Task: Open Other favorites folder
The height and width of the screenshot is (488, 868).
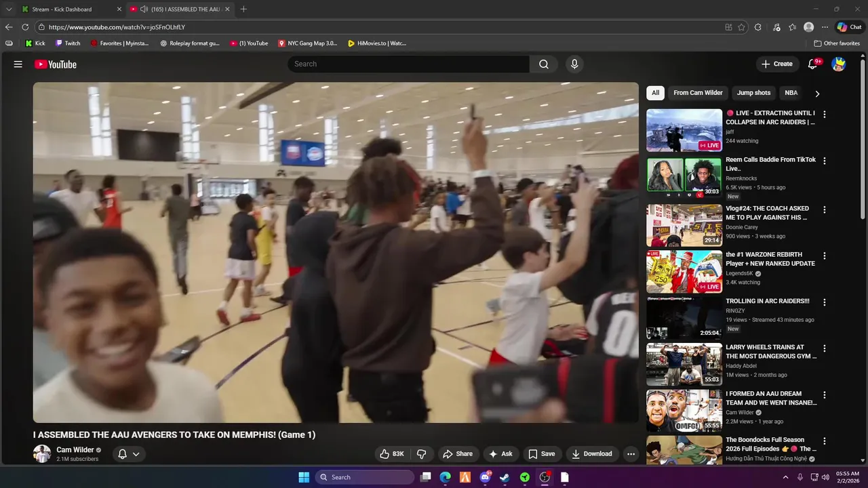Action: coord(837,43)
